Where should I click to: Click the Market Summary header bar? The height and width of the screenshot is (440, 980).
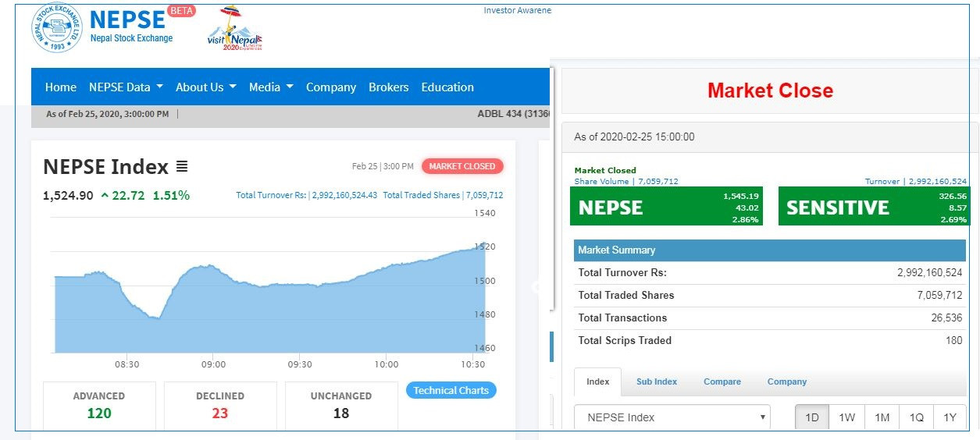pyautogui.click(x=769, y=250)
